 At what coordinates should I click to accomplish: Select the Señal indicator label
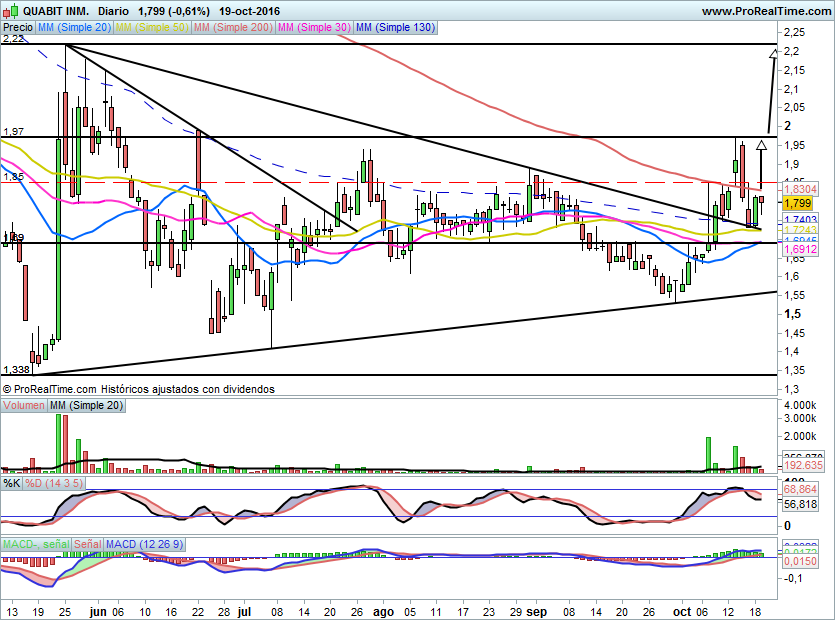[86, 543]
